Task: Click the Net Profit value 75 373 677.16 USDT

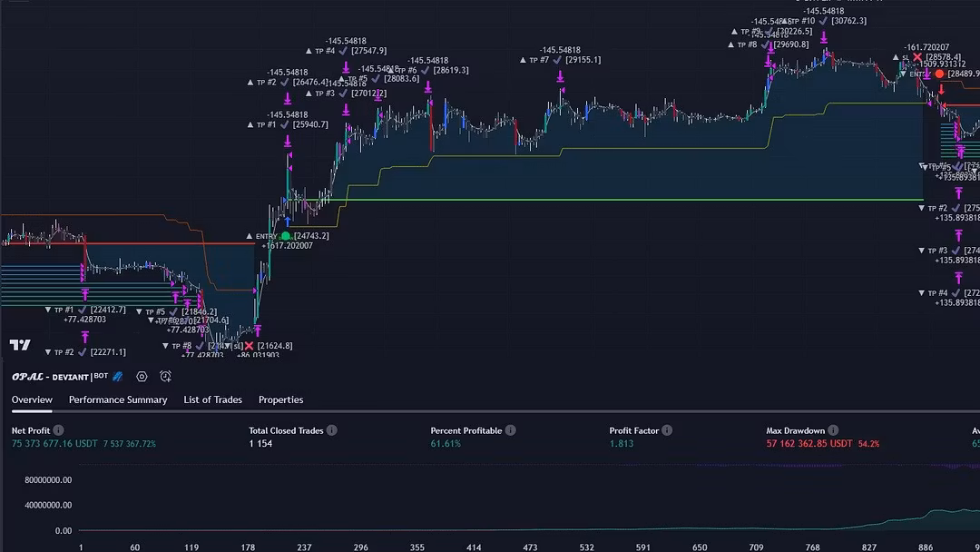Action: pos(56,444)
